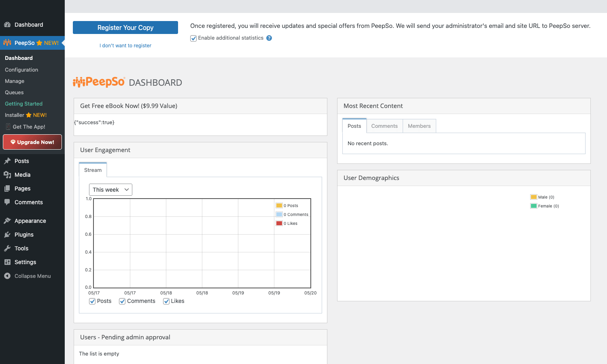607x364 pixels.
Task: Uncheck Enable additional statistics checkbox
Action: (x=193, y=38)
